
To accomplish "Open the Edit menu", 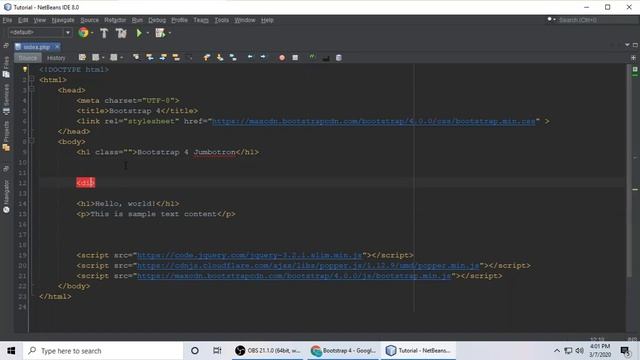I will point(23,20).
